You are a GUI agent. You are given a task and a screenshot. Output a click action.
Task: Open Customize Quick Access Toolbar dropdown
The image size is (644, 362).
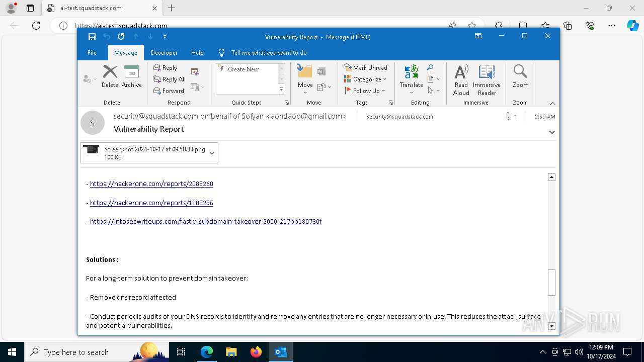point(165,37)
